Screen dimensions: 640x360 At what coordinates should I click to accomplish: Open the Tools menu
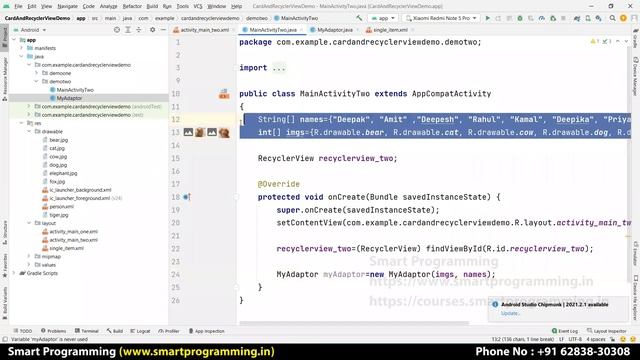pyautogui.click(x=182, y=6)
